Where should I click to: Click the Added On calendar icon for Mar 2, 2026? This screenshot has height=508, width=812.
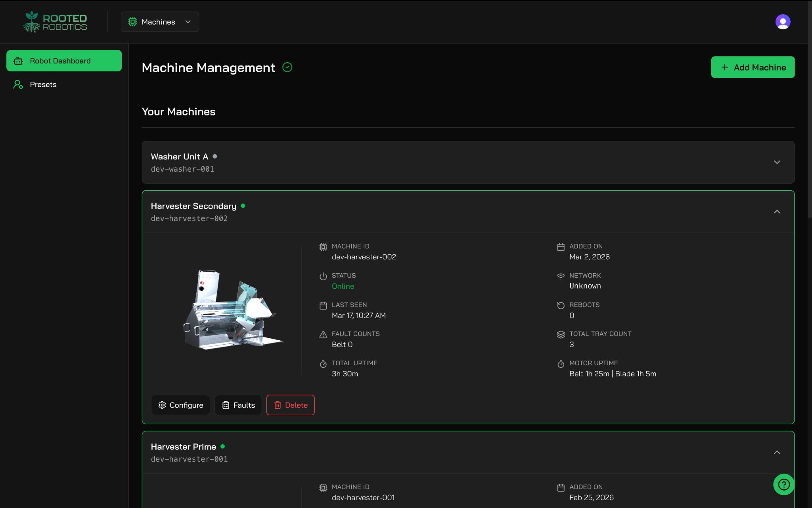click(561, 247)
